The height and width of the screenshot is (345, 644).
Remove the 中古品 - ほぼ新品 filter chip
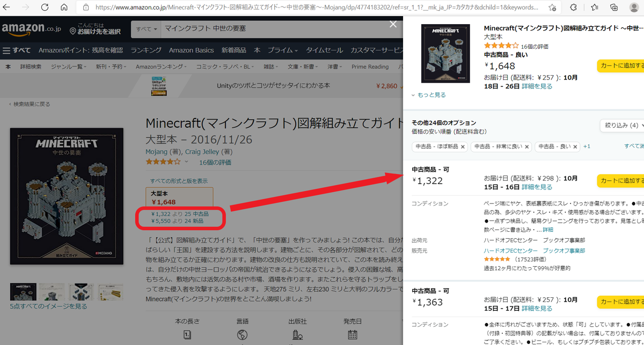pos(463,146)
